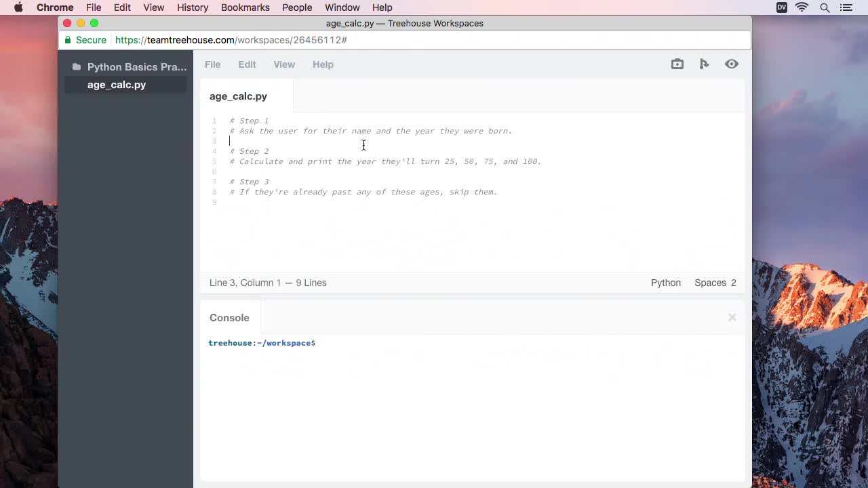Open Chrome's Bookmarks menu
868x488 pixels.
point(245,7)
